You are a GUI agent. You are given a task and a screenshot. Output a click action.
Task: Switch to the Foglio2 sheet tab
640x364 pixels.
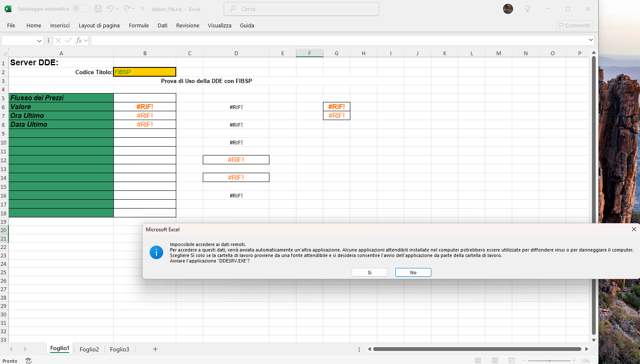89,349
